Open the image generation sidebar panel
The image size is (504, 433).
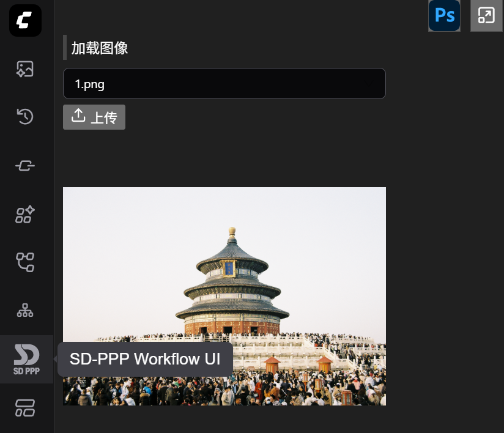25,69
